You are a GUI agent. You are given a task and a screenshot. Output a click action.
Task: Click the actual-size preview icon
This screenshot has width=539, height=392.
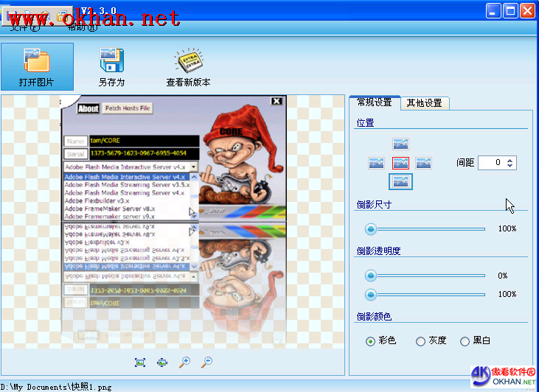click(162, 362)
